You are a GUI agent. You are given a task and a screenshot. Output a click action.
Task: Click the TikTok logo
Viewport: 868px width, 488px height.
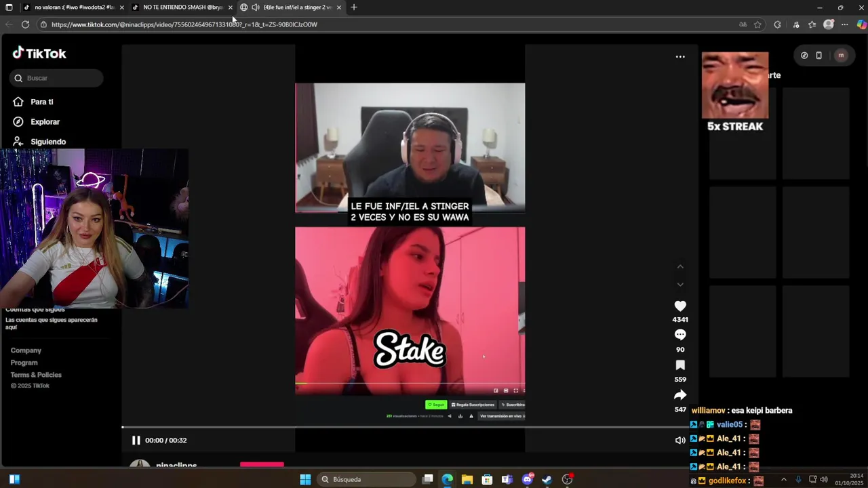(x=39, y=54)
